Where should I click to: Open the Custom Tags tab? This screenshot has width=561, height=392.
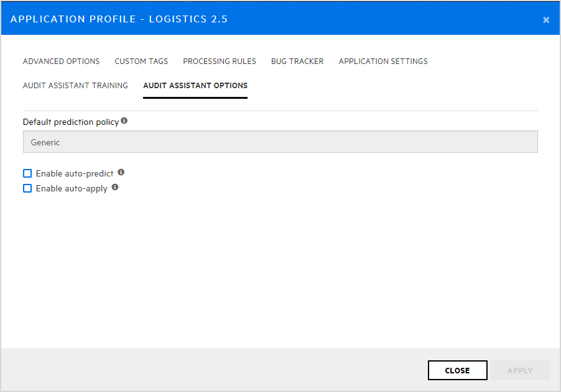(141, 62)
